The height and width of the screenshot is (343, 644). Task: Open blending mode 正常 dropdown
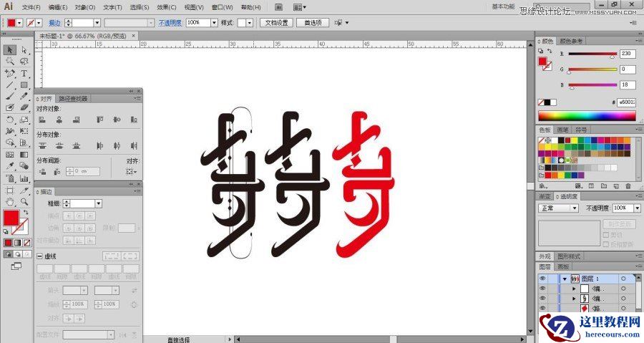pyautogui.click(x=558, y=208)
